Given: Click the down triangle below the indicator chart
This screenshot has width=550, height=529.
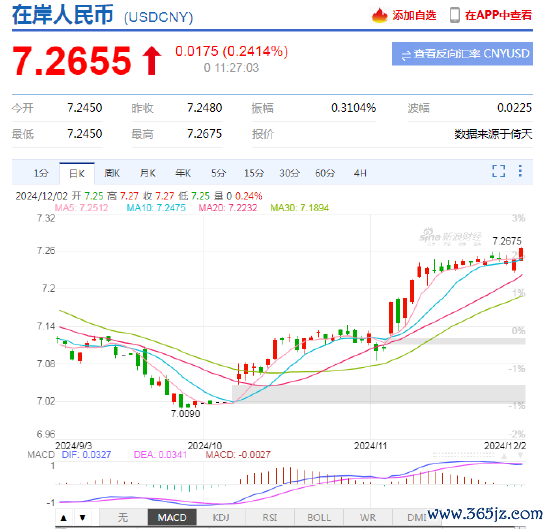Looking at the screenshot, I should point(83,517).
